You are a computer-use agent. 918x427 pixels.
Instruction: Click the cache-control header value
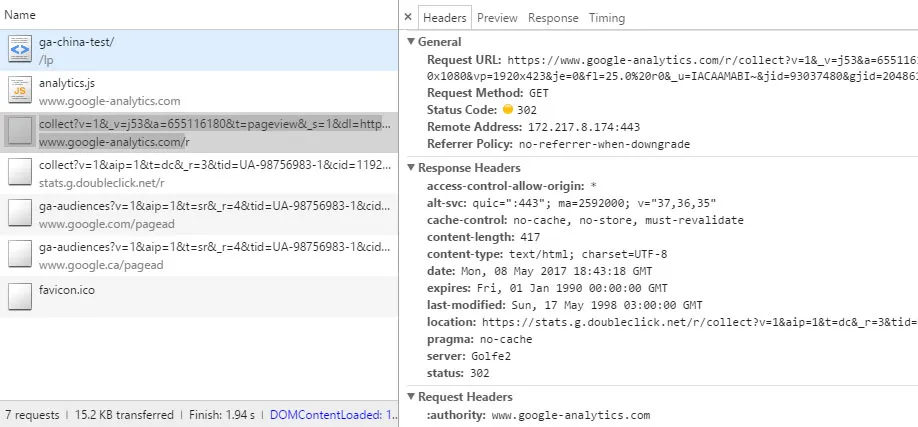[x=628, y=220]
